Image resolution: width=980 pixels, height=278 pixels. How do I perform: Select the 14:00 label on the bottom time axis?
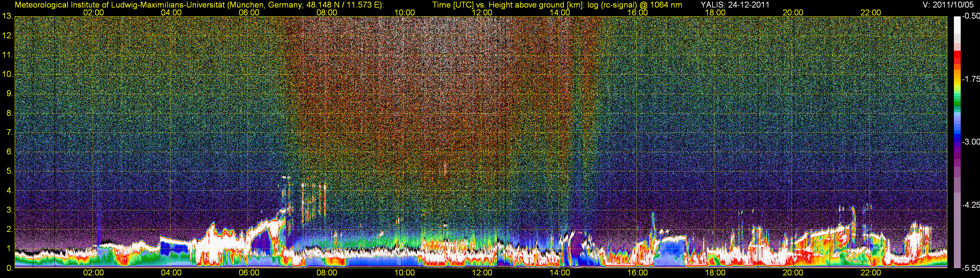point(560,273)
